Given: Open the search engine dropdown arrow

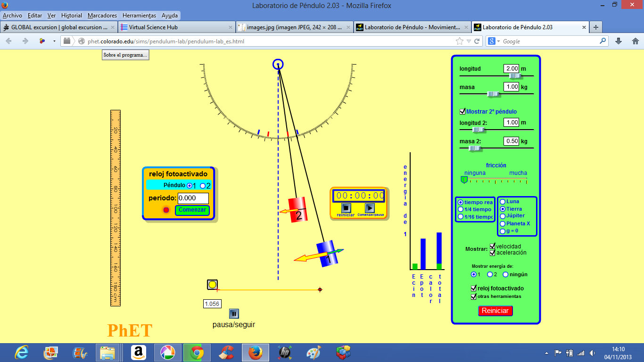Looking at the screenshot, I should pos(498,41).
